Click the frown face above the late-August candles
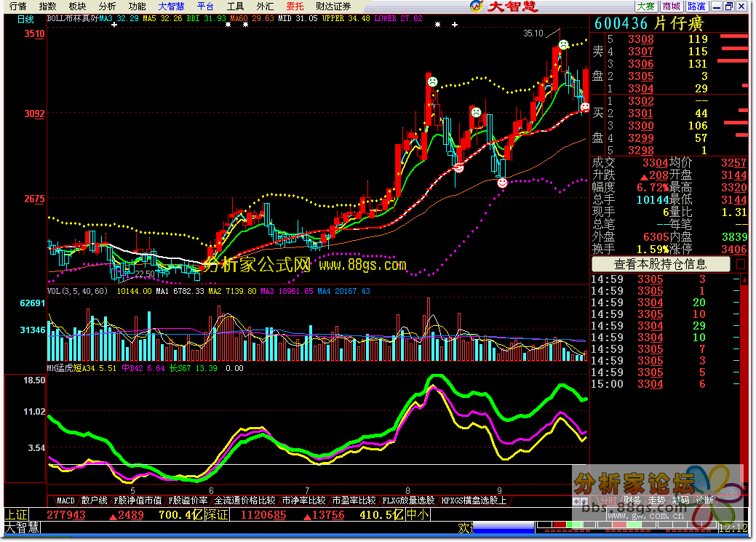The image size is (756, 542). pyautogui.click(x=476, y=112)
